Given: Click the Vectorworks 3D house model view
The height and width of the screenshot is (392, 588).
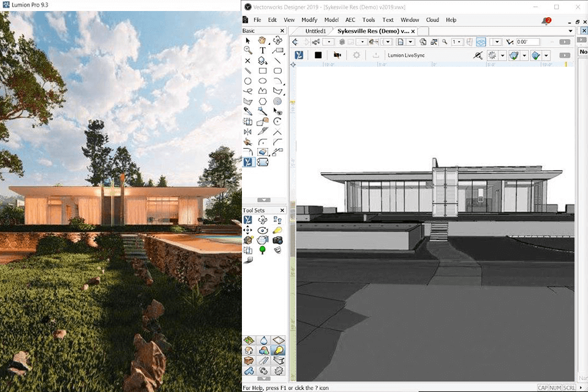Looking at the screenshot, I should 435,224.
